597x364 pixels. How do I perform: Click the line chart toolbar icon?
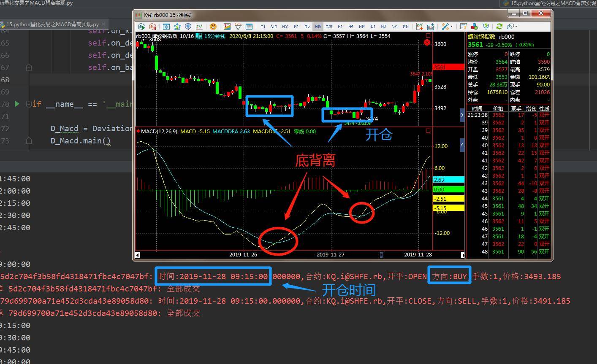click(199, 26)
